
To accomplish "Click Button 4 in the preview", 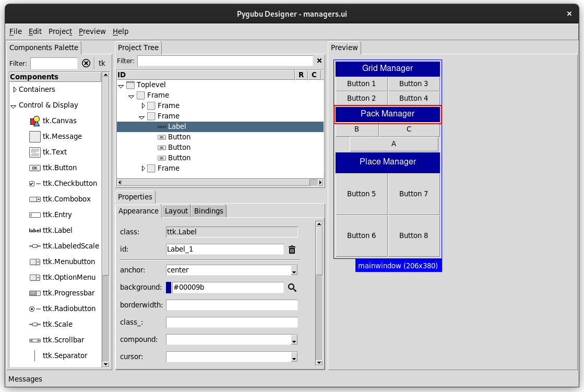I will click(x=413, y=98).
